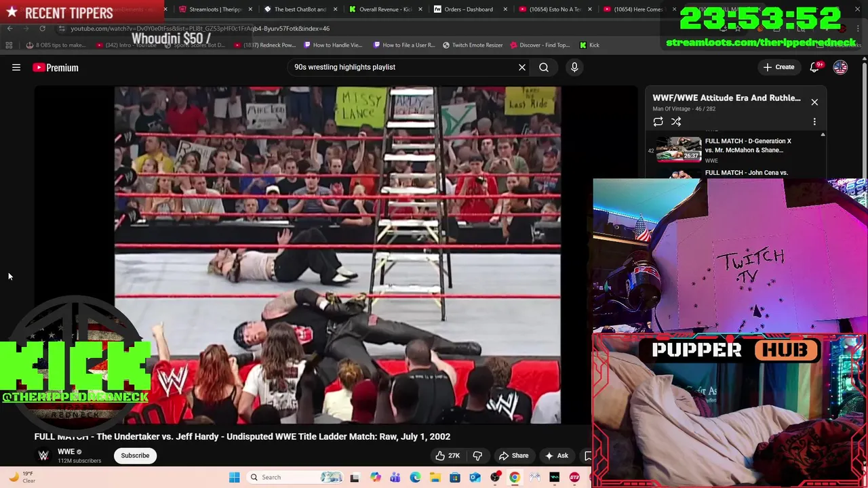Open Microsoft Edge on the taskbar
Screen dimensions: 868x488
tap(415, 477)
